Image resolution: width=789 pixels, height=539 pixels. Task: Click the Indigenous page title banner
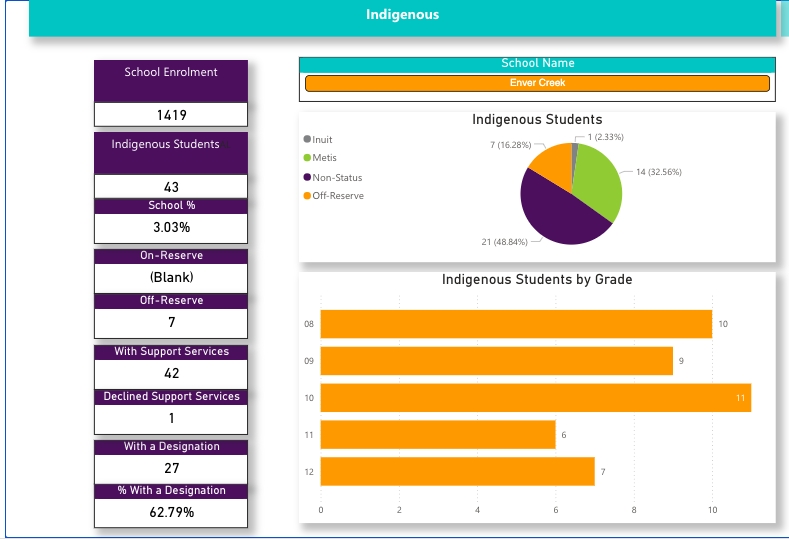[x=402, y=16]
